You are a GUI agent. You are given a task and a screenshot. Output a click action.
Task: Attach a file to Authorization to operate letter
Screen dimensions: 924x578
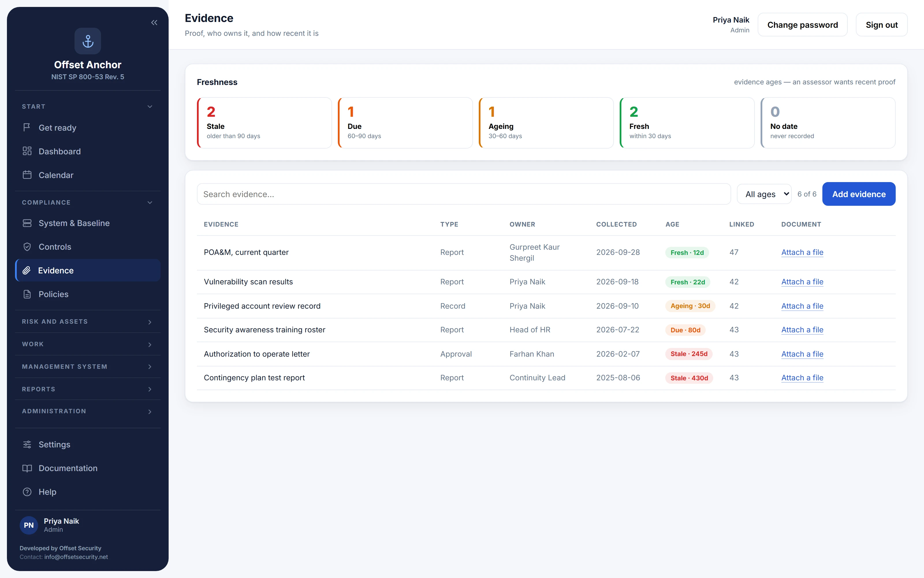click(802, 354)
